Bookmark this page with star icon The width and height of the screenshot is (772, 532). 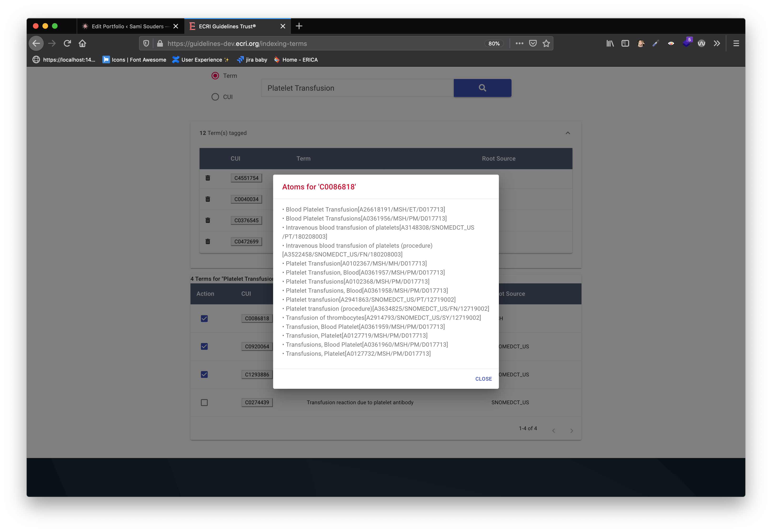[546, 43]
